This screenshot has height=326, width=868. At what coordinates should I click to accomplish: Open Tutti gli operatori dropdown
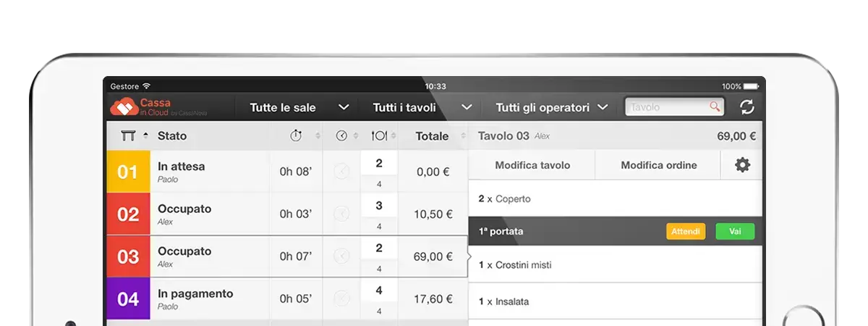[552, 107]
